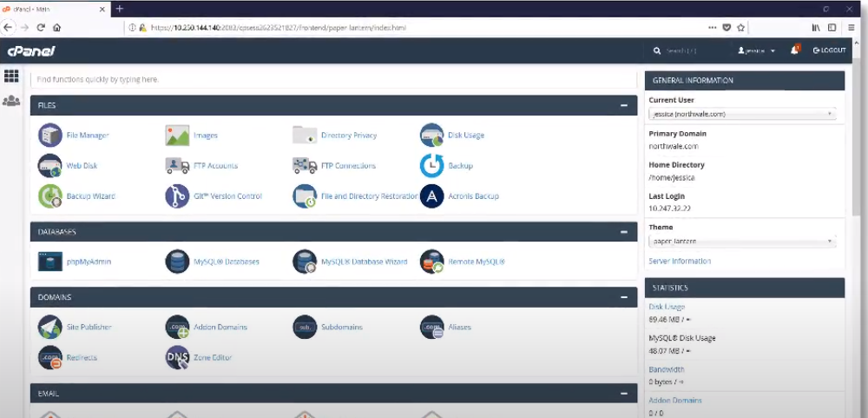Open the File Manager text link

[88, 135]
